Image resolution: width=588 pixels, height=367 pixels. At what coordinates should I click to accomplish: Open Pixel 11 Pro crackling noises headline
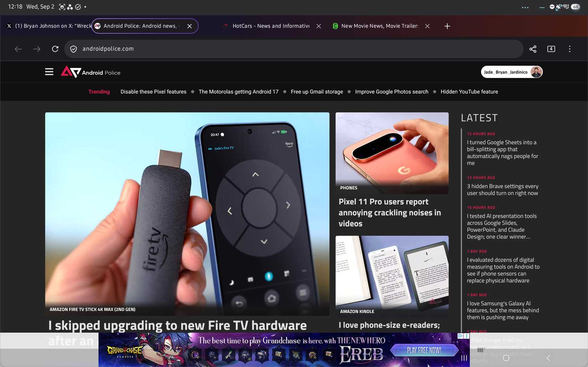coord(390,213)
